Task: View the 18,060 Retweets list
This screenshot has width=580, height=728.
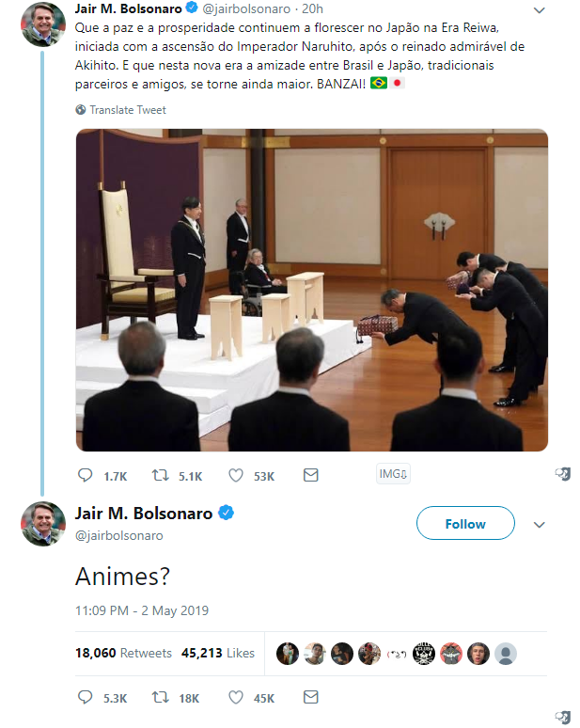Action: 123,653
